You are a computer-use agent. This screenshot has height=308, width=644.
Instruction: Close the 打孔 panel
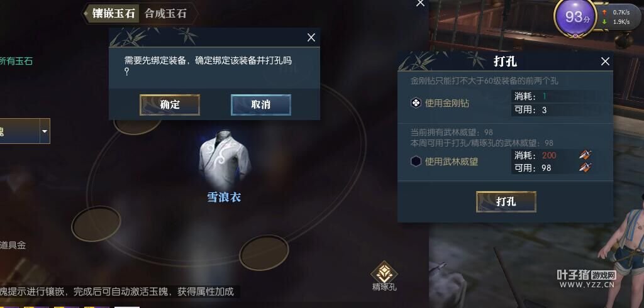coord(605,62)
